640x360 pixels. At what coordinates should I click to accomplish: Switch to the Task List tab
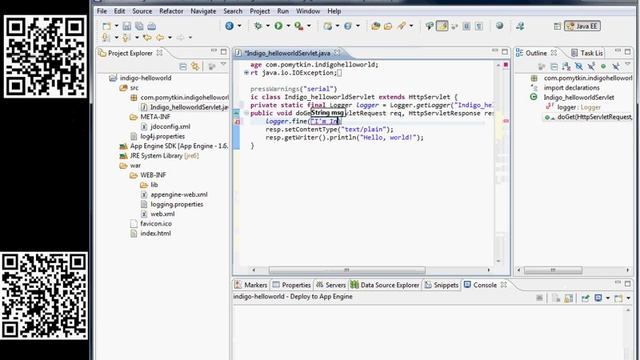[587, 53]
